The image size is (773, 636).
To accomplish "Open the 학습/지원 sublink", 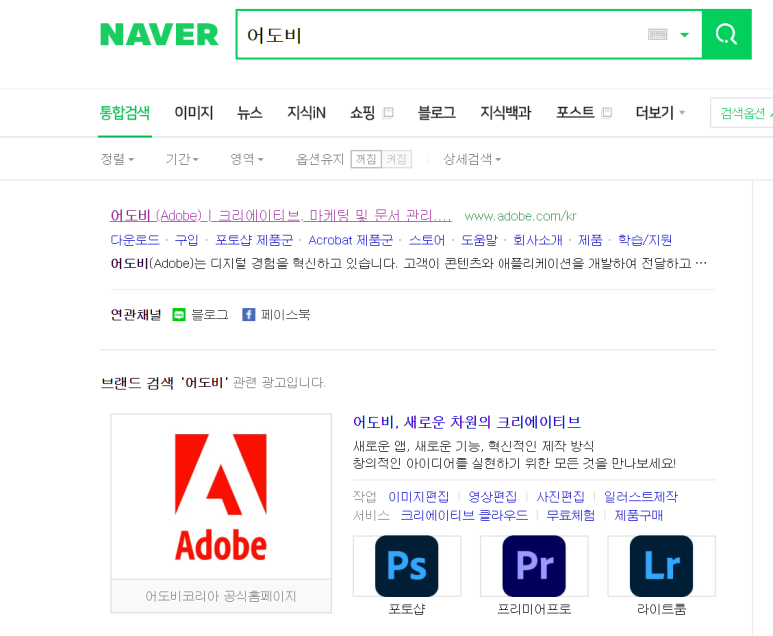I will coord(645,240).
